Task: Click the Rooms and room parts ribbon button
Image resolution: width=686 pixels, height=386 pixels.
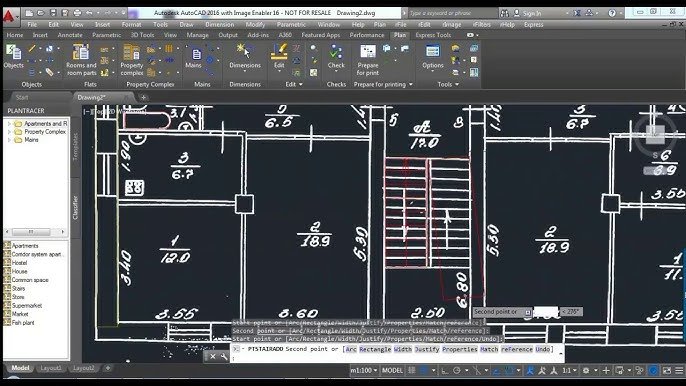Action: (81, 60)
